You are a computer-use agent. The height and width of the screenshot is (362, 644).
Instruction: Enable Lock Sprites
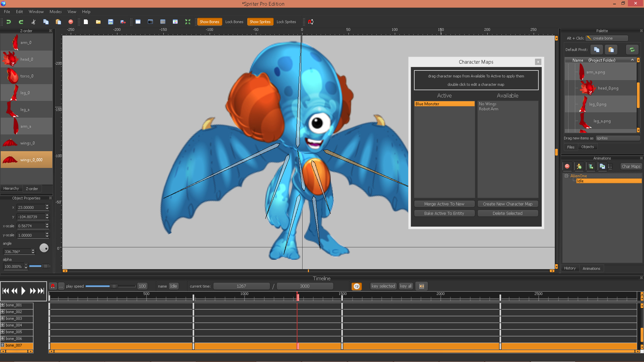click(x=286, y=21)
